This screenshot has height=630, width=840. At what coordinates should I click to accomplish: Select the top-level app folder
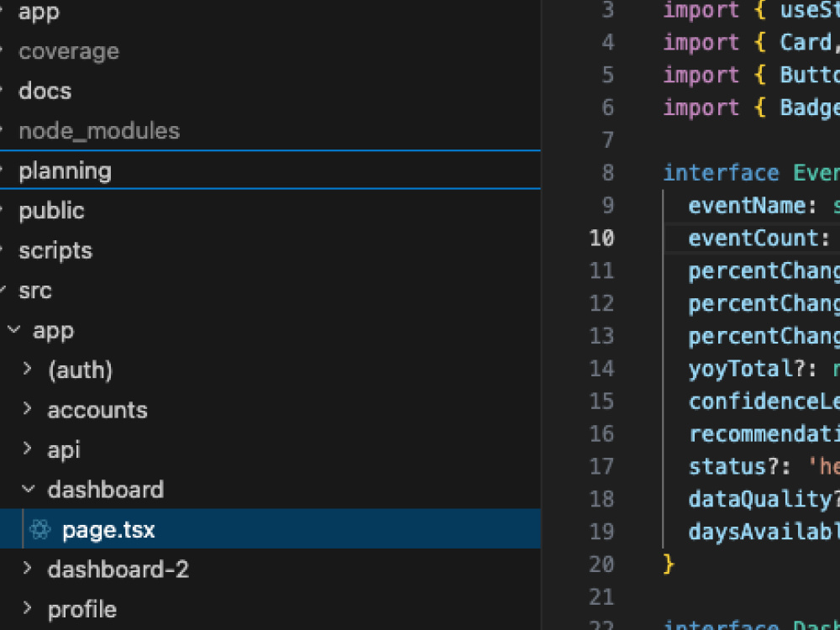270,12
